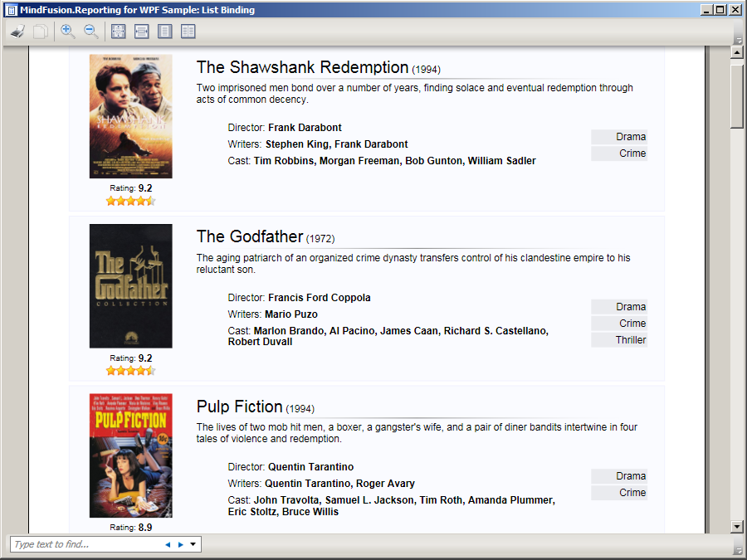Switch to single page layout
747x560 pixels.
point(164,32)
